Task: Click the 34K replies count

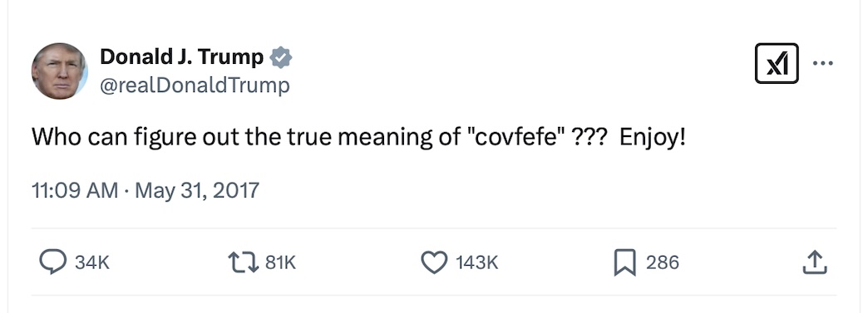Action: click(92, 262)
